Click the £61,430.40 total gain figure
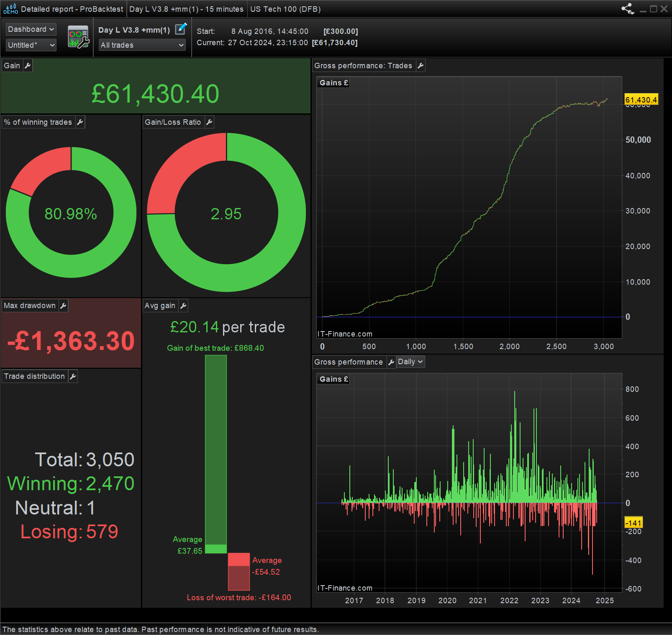672x635 pixels. [x=155, y=94]
